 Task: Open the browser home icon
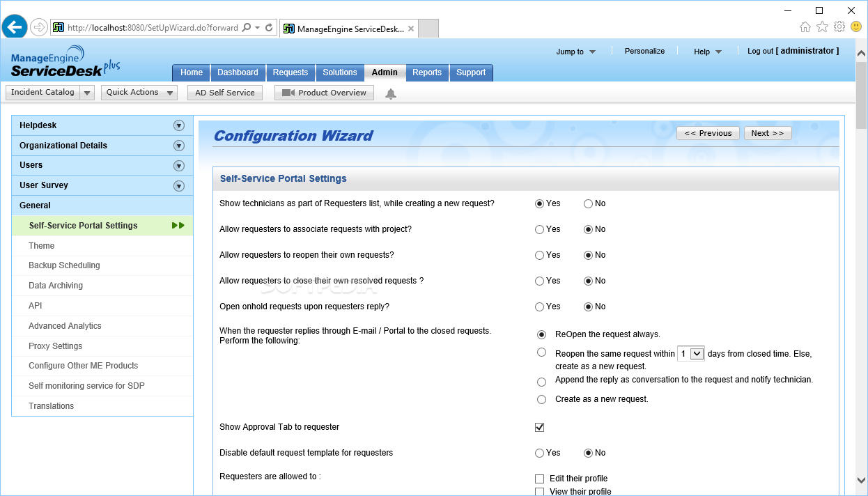pyautogui.click(x=805, y=27)
